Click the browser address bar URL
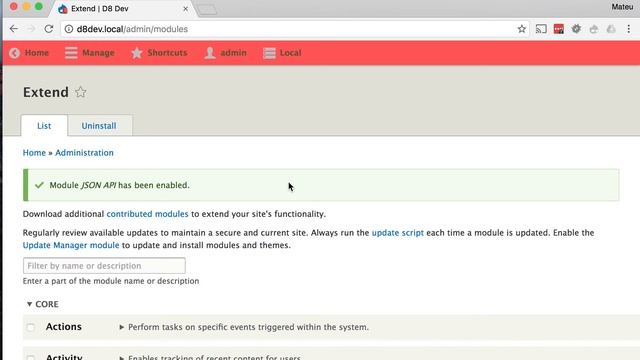 (x=132, y=29)
